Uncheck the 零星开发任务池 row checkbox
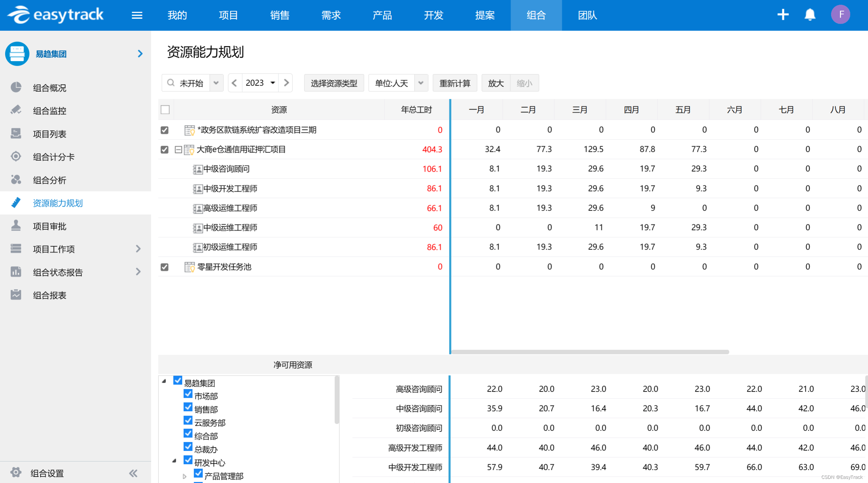 (x=165, y=267)
